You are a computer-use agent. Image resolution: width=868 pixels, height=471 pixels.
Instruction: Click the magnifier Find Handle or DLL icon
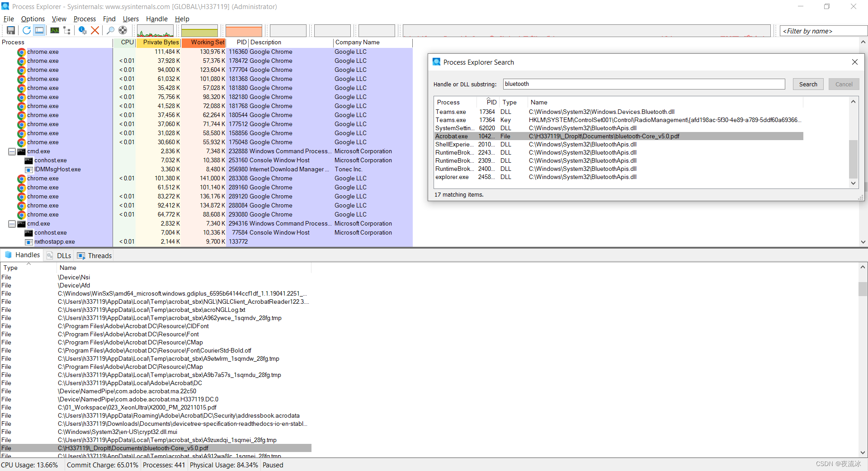pyautogui.click(x=110, y=30)
